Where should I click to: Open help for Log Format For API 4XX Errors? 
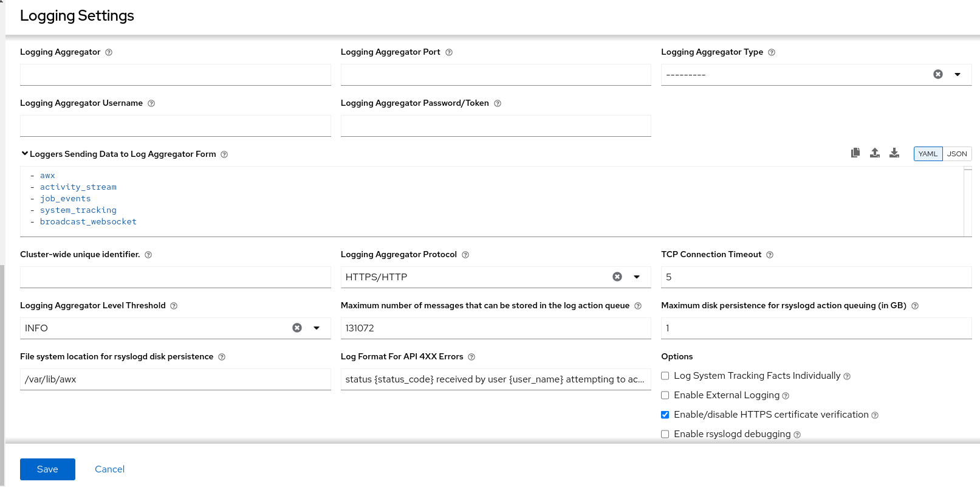[x=471, y=357]
